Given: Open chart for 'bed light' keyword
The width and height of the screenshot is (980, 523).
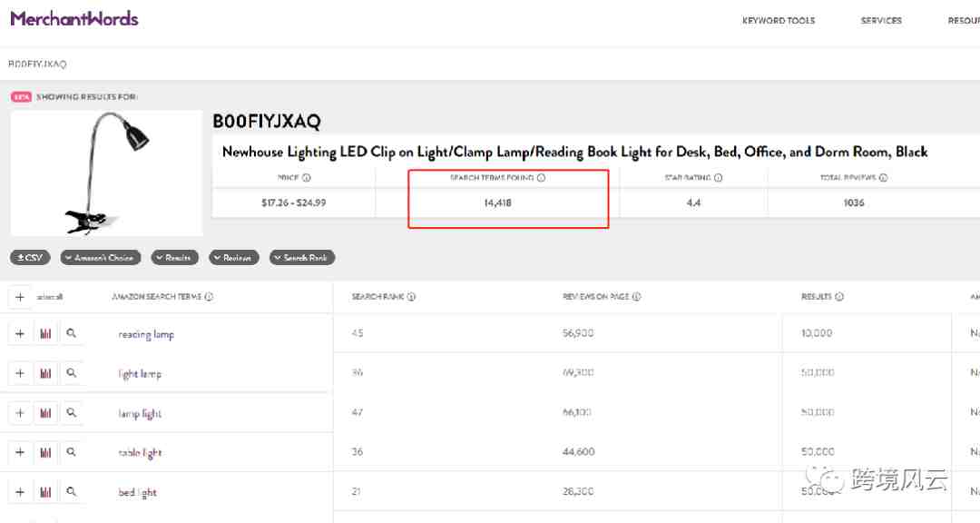Looking at the screenshot, I should [45, 492].
